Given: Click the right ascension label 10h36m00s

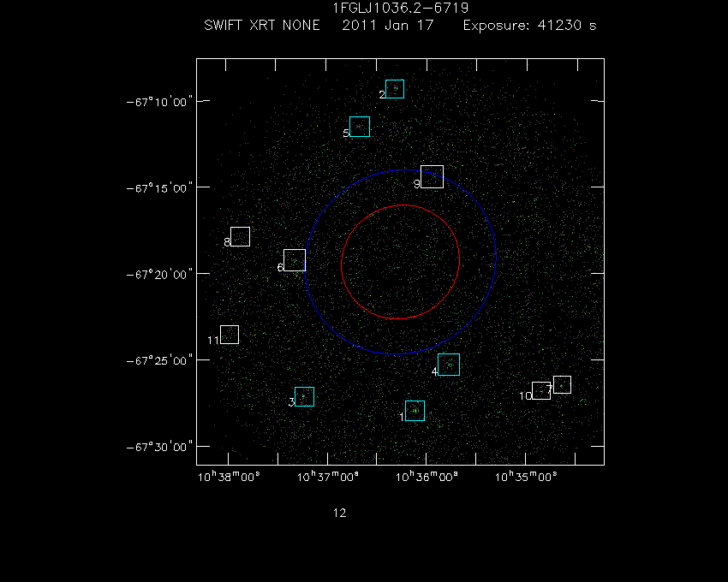Looking at the screenshot, I should [x=427, y=477].
